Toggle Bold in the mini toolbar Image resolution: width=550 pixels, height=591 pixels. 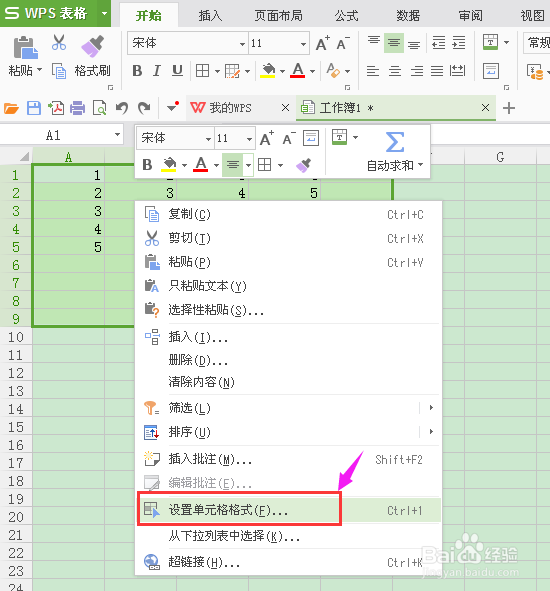[147, 165]
